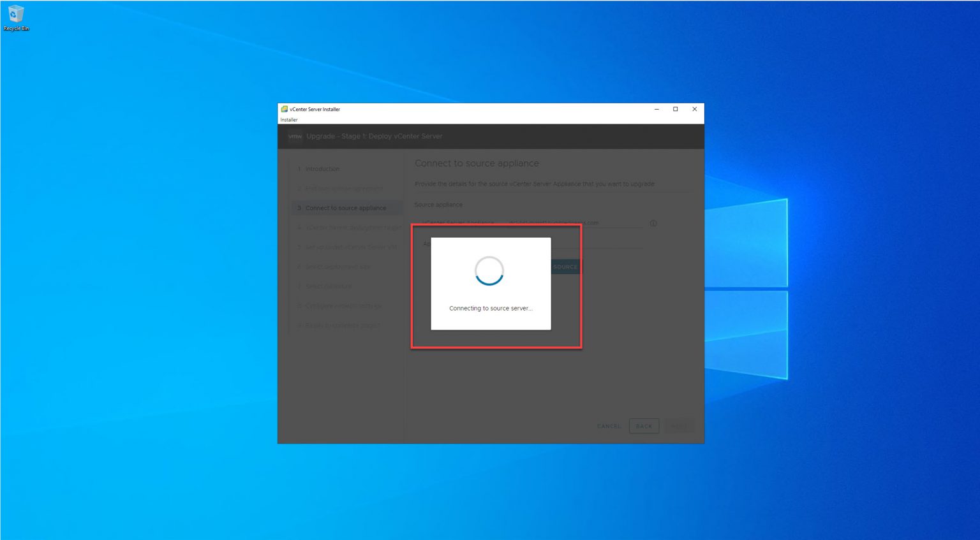Select the End user license agreement step
Screen dimensions: 980x540
(345, 188)
